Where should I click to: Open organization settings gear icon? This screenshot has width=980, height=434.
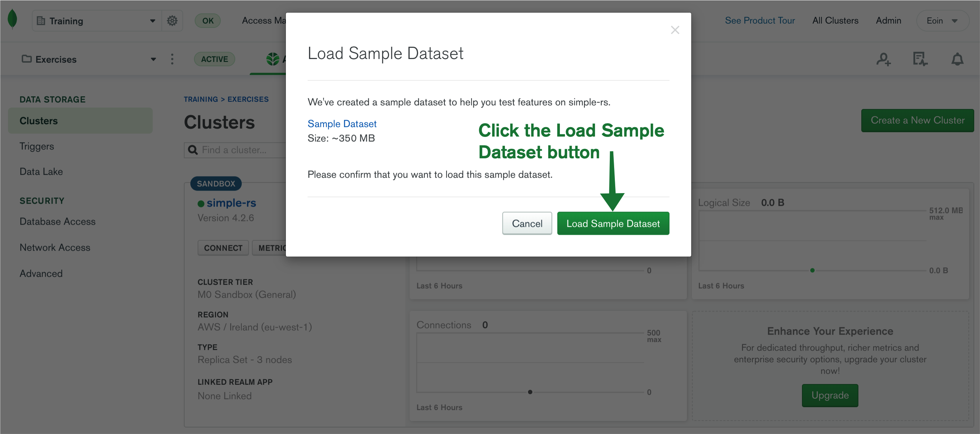click(172, 21)
